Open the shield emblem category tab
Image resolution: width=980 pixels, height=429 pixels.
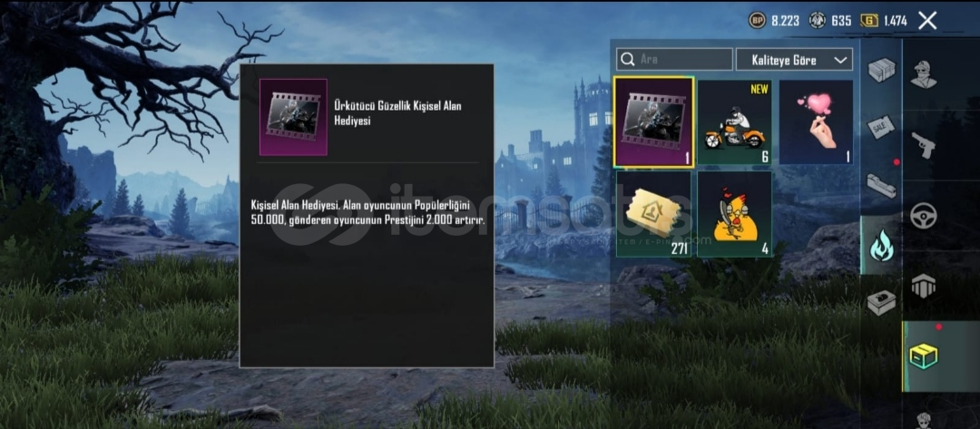(x=923, y=286)
